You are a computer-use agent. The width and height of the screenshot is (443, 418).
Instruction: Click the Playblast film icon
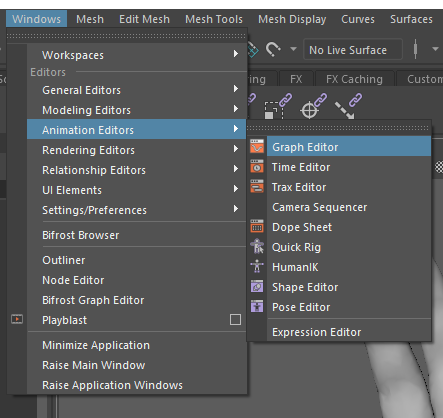pos(17,319)
